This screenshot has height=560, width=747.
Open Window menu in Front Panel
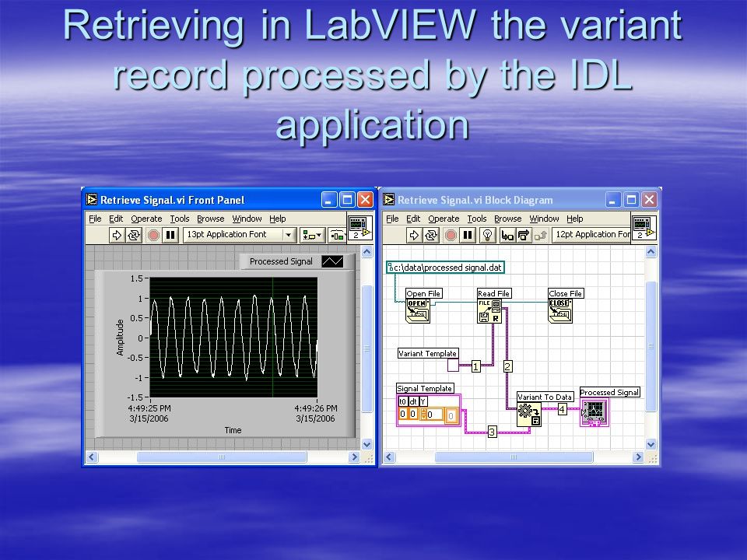coord(247,219)
